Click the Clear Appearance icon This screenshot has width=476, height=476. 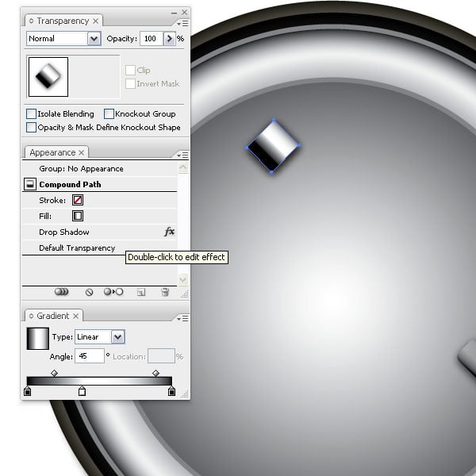[x=90, y=292]
